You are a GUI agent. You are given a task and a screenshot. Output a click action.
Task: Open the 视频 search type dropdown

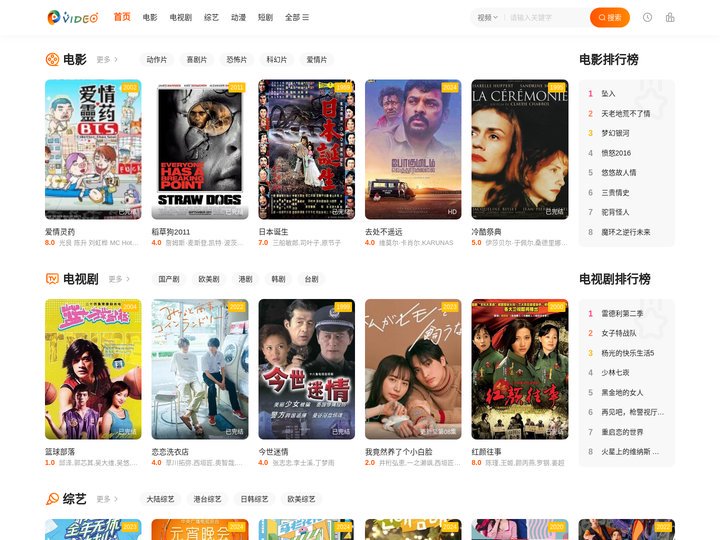[487, 17]
